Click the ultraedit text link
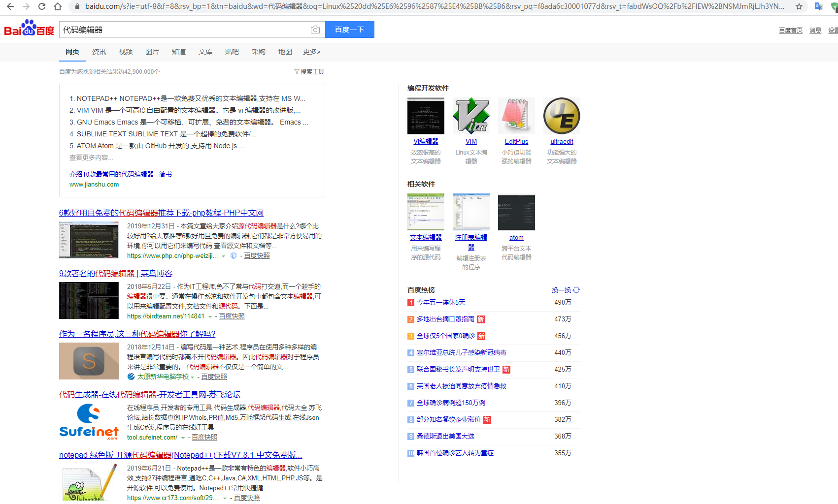The height and width of the screenshot is (504, 838). click(562, 142)
